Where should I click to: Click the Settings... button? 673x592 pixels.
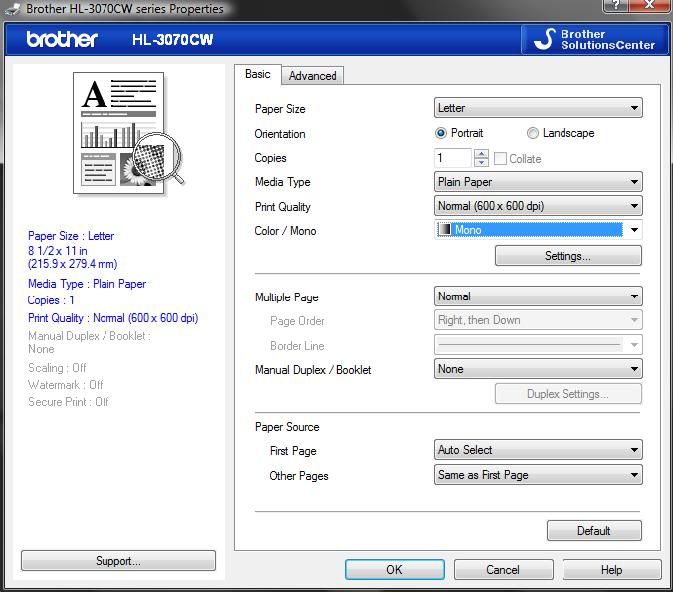click(567, 256)
